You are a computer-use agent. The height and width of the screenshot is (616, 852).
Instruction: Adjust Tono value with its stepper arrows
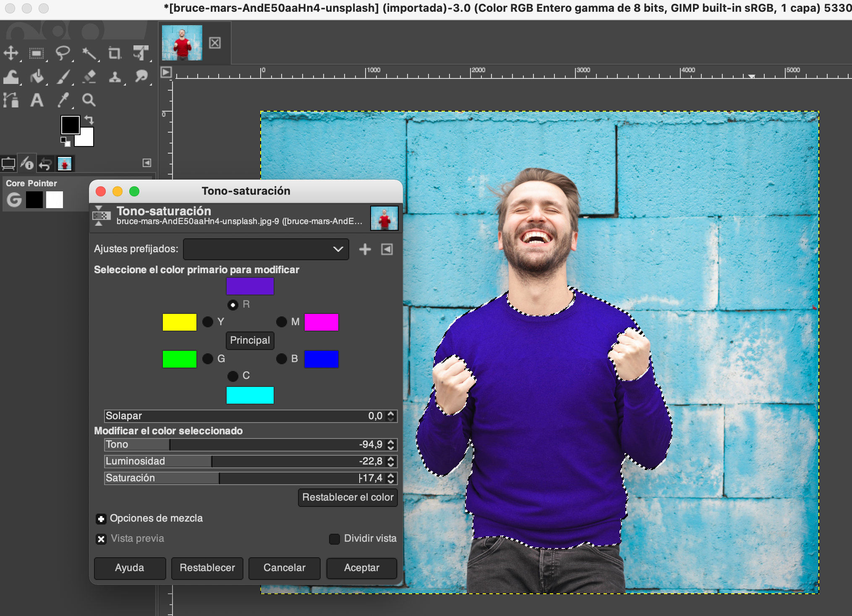(391, 444)
